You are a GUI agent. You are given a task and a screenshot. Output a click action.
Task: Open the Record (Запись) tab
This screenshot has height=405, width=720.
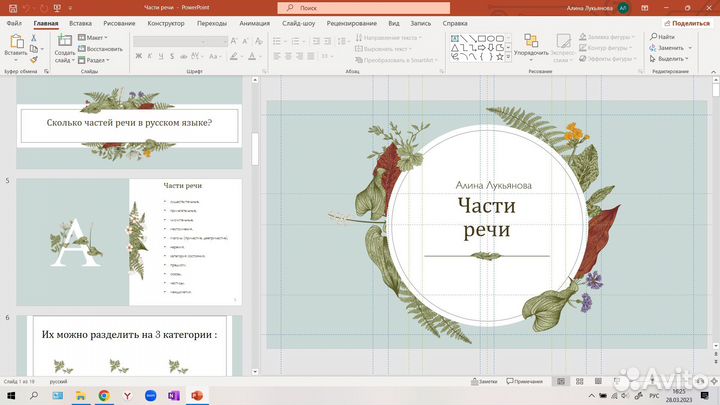point(421,23)
